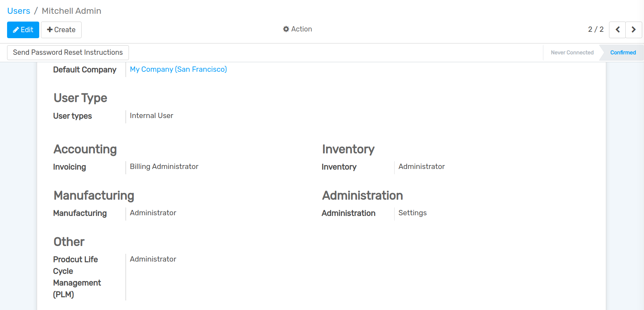The image size is (644, 310).
Task: Go to next user record arrow
Action: coord(633,30)
